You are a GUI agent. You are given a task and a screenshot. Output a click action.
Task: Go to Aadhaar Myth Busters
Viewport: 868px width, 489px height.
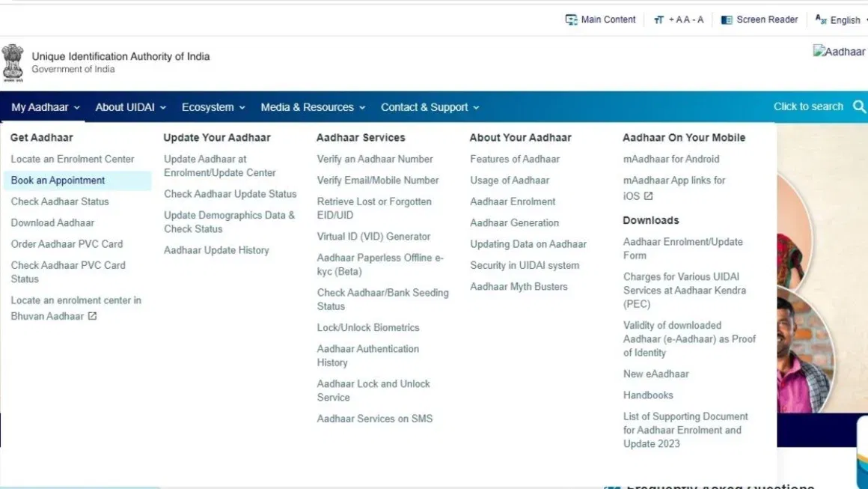tap(519, 287)
